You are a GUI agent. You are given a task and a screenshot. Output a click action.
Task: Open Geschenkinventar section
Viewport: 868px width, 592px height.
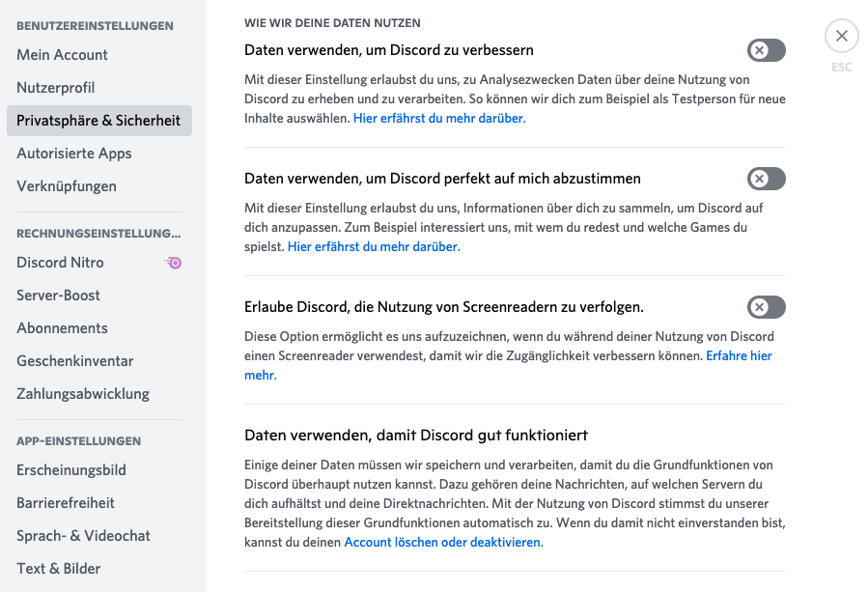[75, 361]
